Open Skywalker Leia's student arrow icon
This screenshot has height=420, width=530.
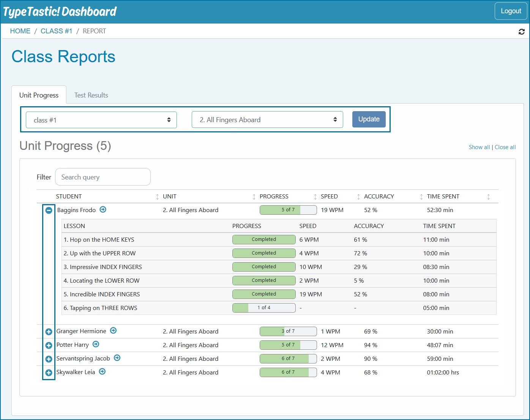tap(102, 371)
